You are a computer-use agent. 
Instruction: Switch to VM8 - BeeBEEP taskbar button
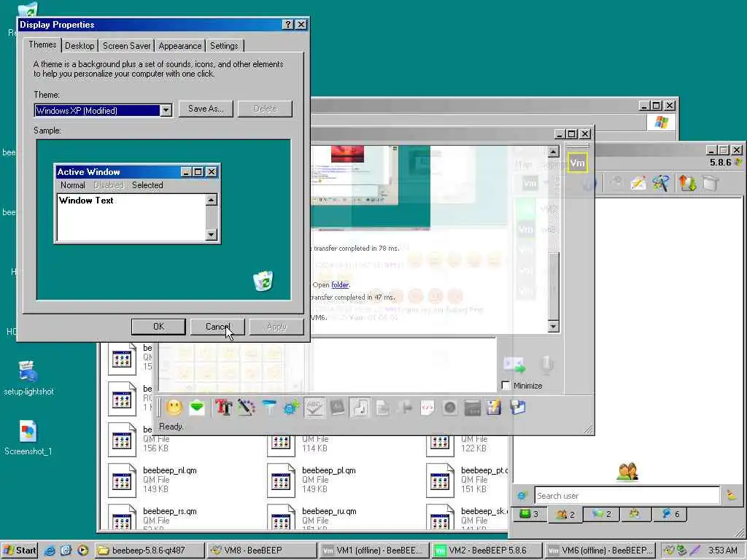(x=261, y=551)
